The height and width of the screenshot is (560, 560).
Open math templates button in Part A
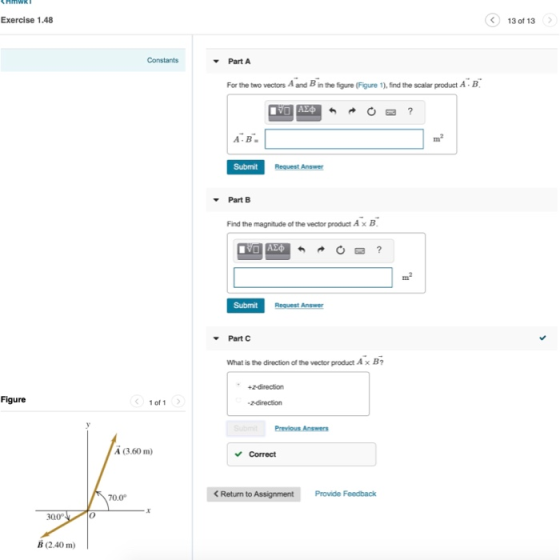pos(280,112)
